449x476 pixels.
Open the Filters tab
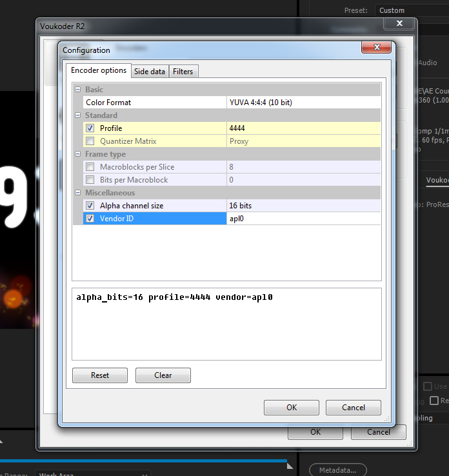(x=183, y=72)
